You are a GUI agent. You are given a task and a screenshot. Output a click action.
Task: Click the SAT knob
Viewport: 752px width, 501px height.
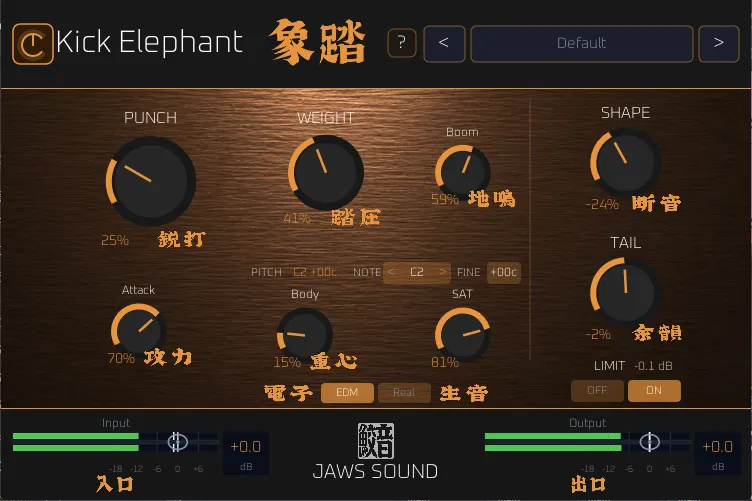462,334
